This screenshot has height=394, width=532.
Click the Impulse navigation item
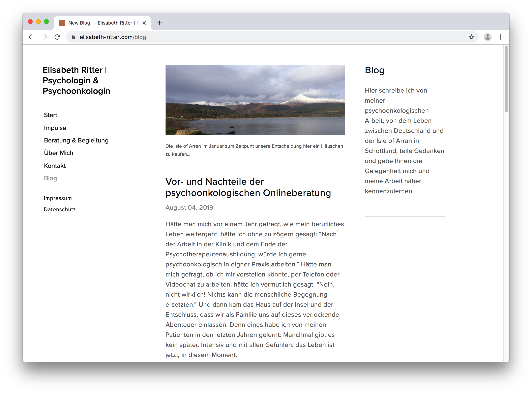[x=55, y=127]
